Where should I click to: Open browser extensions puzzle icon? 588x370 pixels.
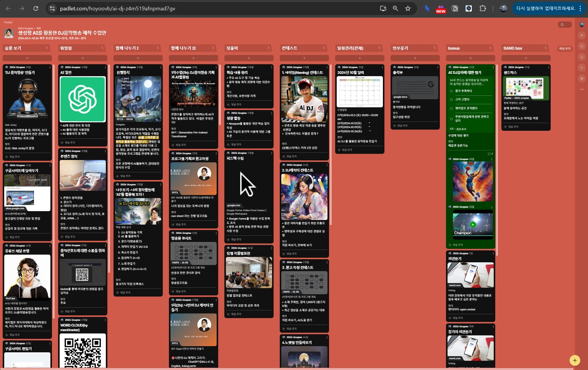pos(483,8)
